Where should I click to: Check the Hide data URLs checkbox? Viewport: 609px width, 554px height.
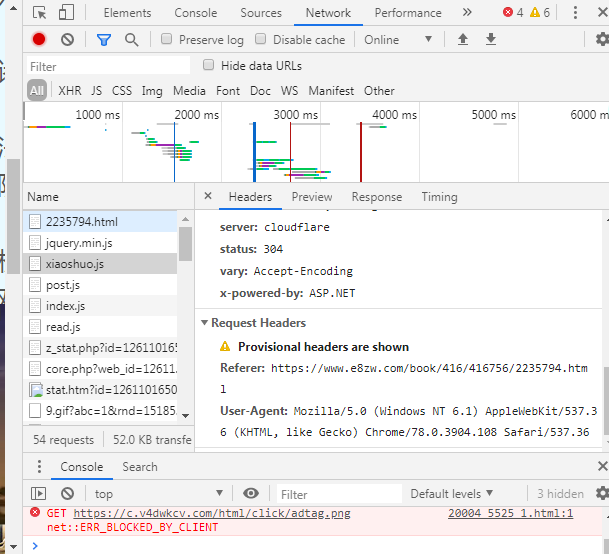click(209, 65)
